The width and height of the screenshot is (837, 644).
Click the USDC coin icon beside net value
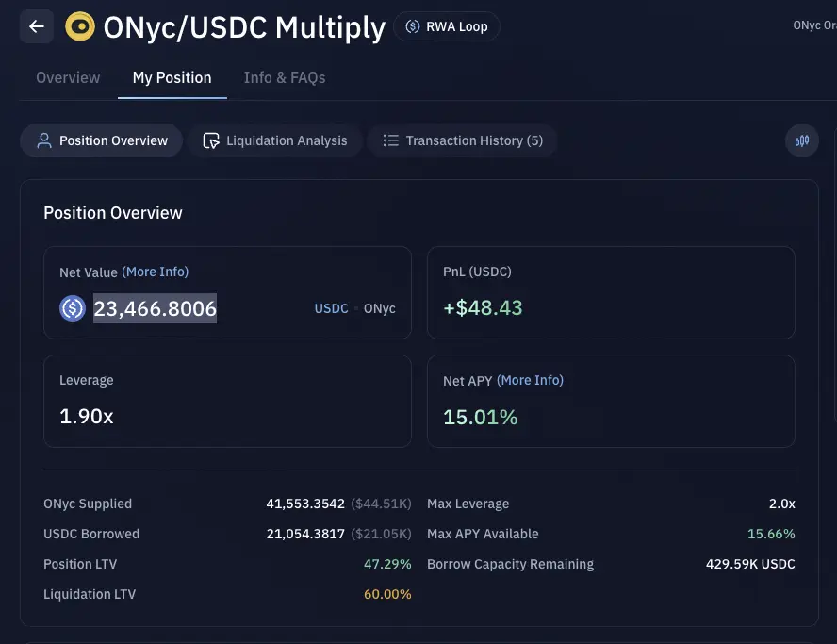73,308
